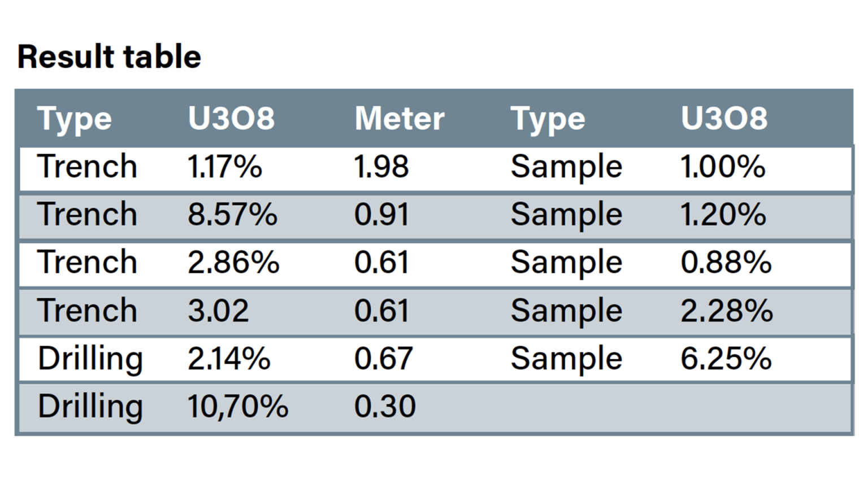Viewport: 868px width, 488px height.
Task: Click the 2.86% cell
Action: point(233,263)
